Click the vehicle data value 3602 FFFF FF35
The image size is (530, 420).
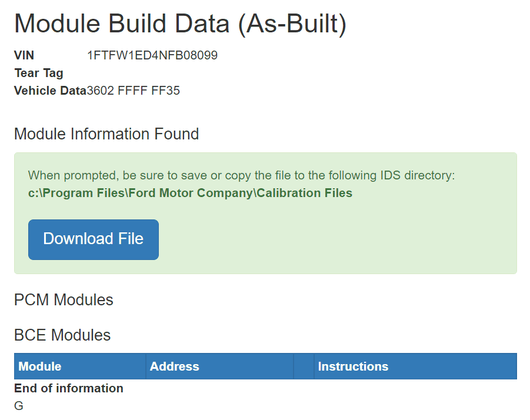pyautogui.click(x=134, y=91)
